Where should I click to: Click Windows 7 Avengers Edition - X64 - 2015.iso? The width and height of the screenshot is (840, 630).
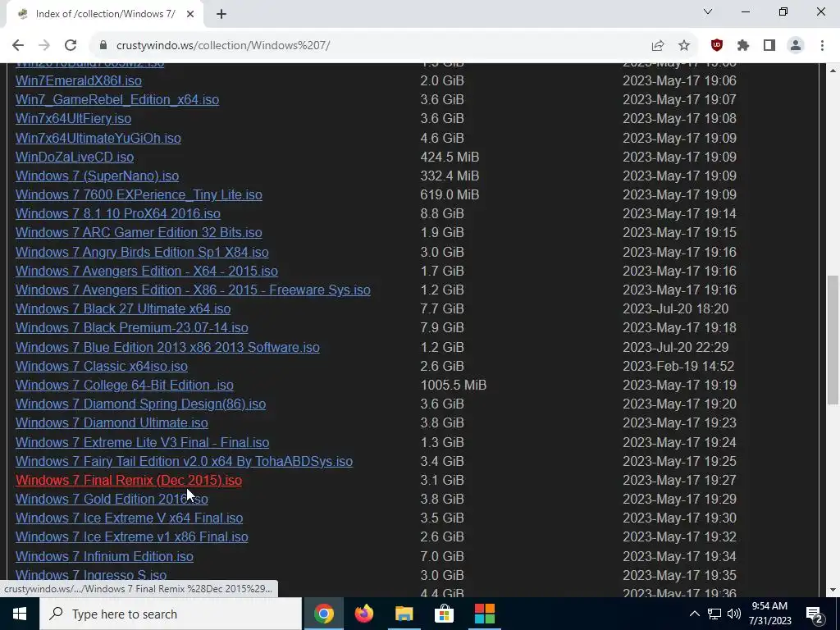147,271
